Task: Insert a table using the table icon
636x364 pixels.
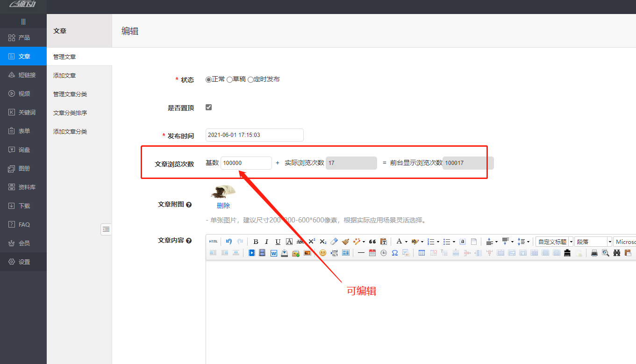Action: (x=422, y=253)
